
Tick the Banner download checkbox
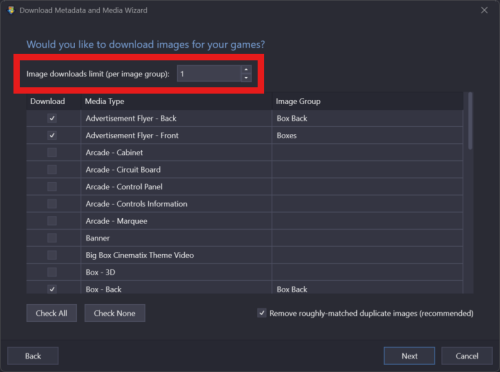pos(52,238)
